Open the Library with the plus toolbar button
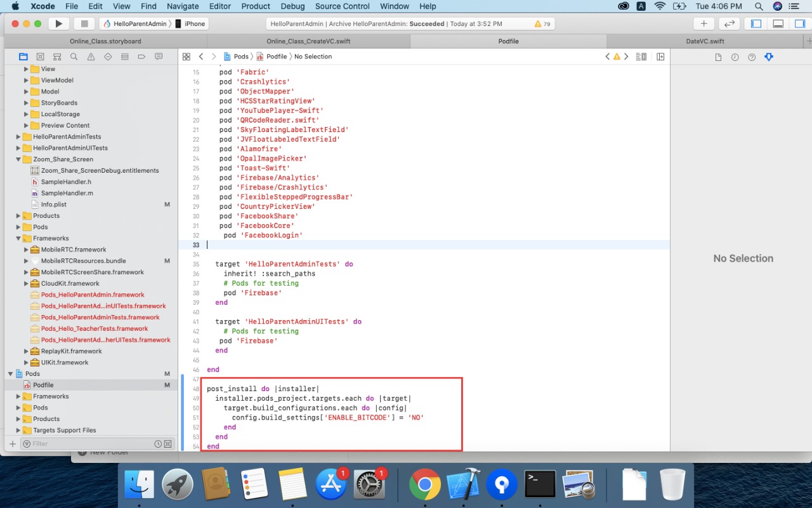 click(x=704, y=23)
